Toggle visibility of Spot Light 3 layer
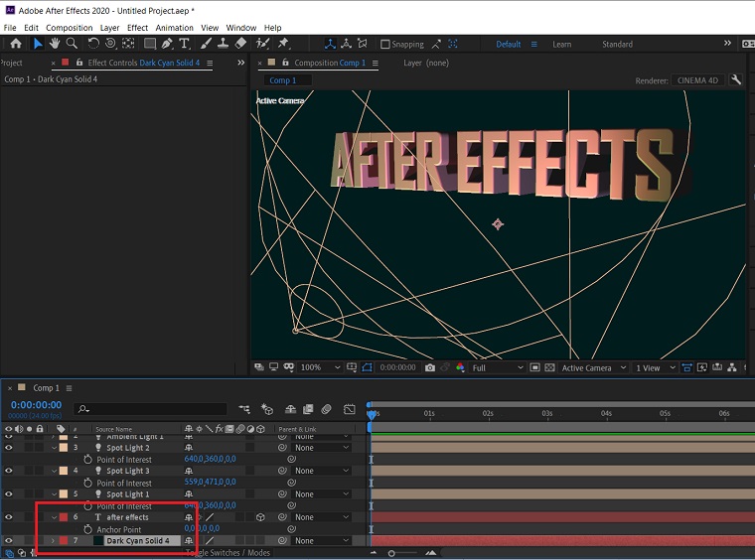Image resolution: width=755 pixels, height=560 pixels. [x=9, y=471]
